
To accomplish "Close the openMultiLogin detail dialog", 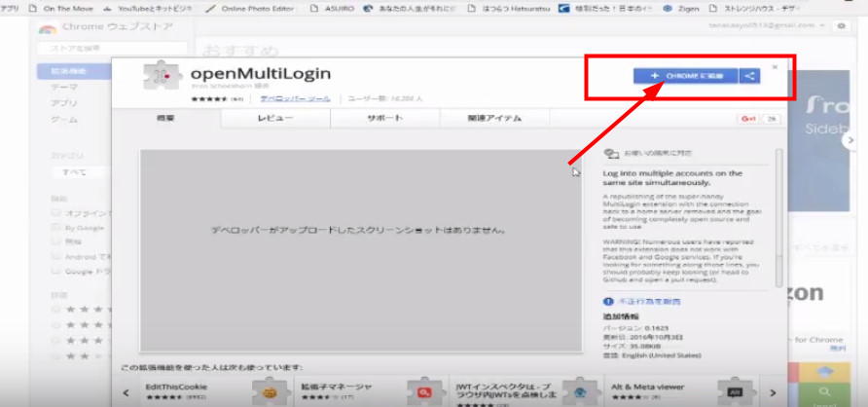I will tap(775, 66).
